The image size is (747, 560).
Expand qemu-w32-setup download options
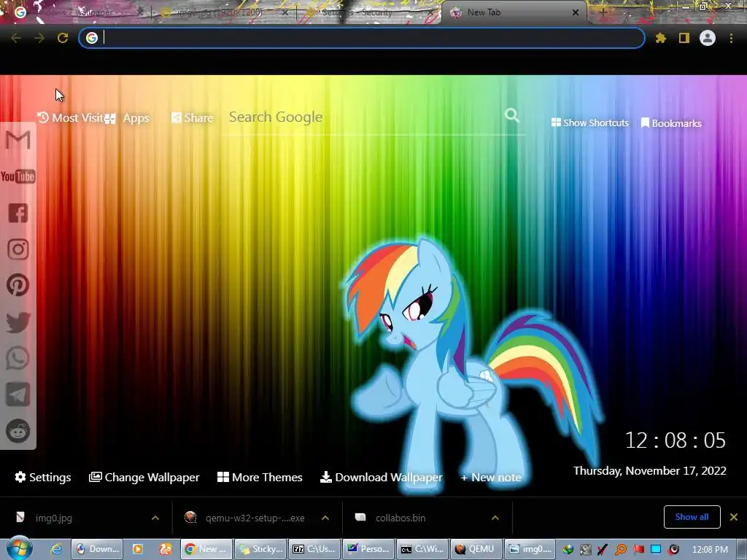click(325, 518)
